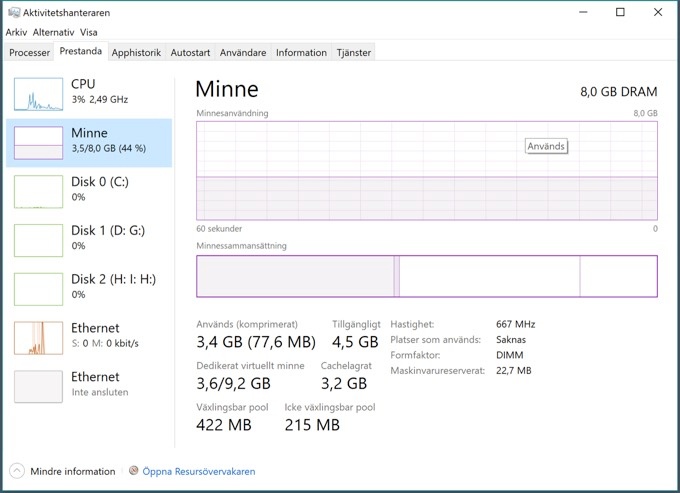
Task: Switch to the Apphistorik tab
Action: click(136, 53)
